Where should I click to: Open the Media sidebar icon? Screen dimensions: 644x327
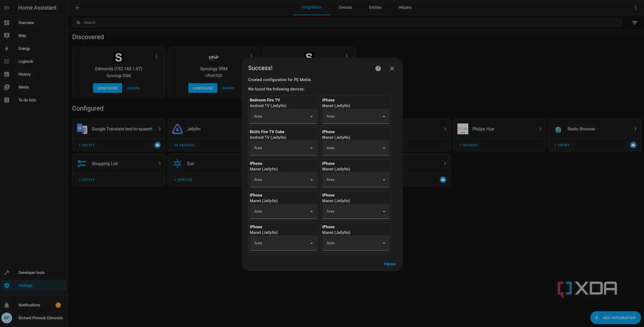[x=6, y=87]
